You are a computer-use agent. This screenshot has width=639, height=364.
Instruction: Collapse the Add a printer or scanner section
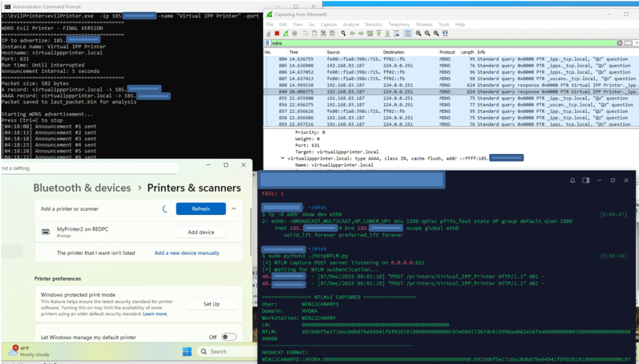[233, 209]
